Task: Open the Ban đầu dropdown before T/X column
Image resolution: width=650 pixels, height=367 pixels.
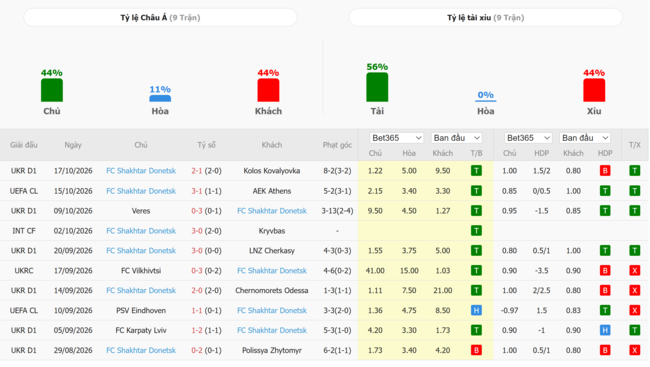Action: coord(585,138)
